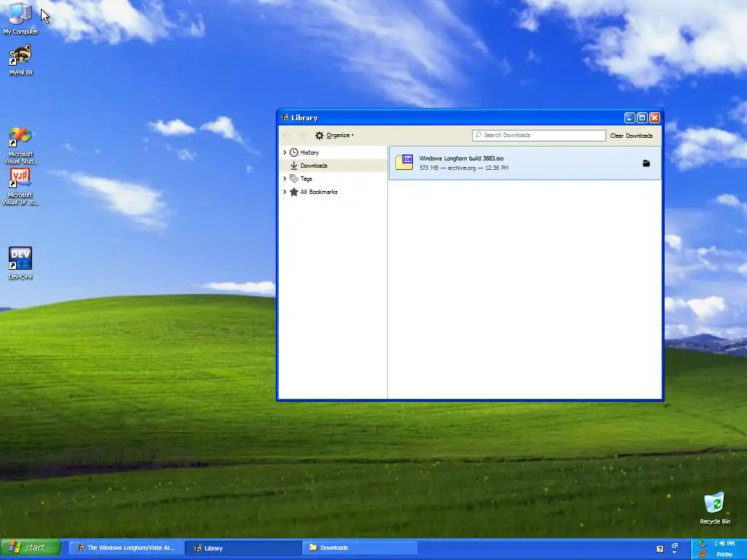Select the Windows Longhorn build 3683.iso entry

525,163
